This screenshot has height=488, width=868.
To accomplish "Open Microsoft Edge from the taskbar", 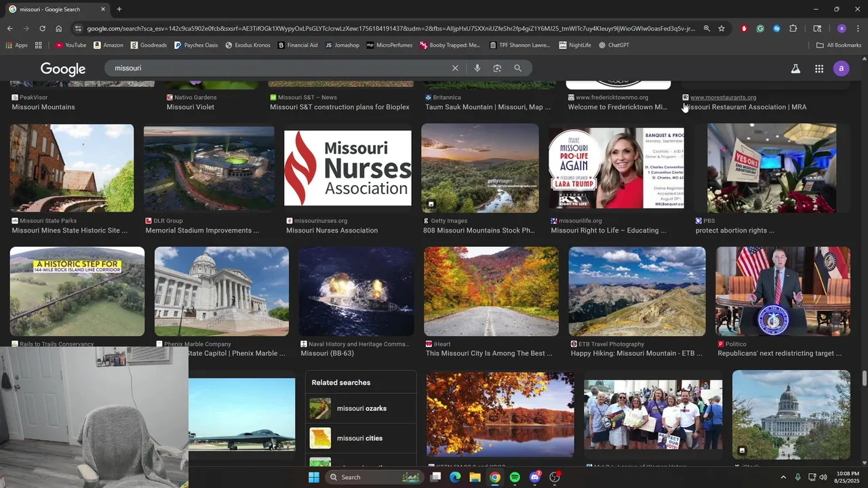I will 455,477.
